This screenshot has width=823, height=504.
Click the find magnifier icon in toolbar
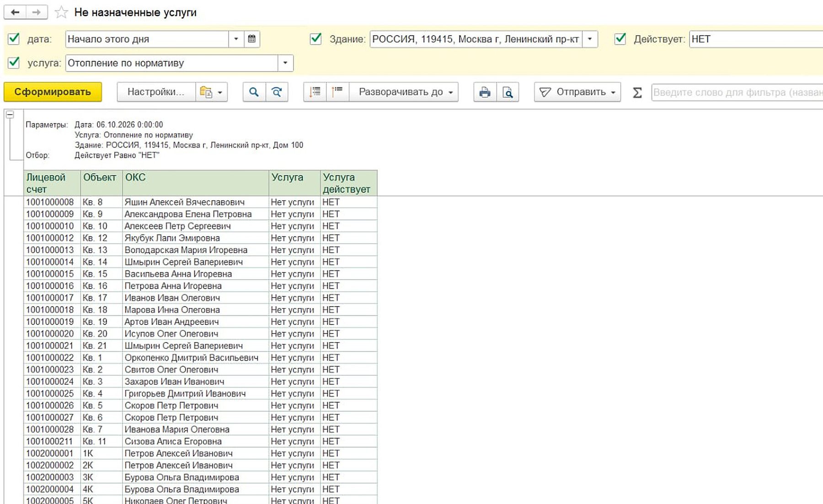click(x=254, y=92)
